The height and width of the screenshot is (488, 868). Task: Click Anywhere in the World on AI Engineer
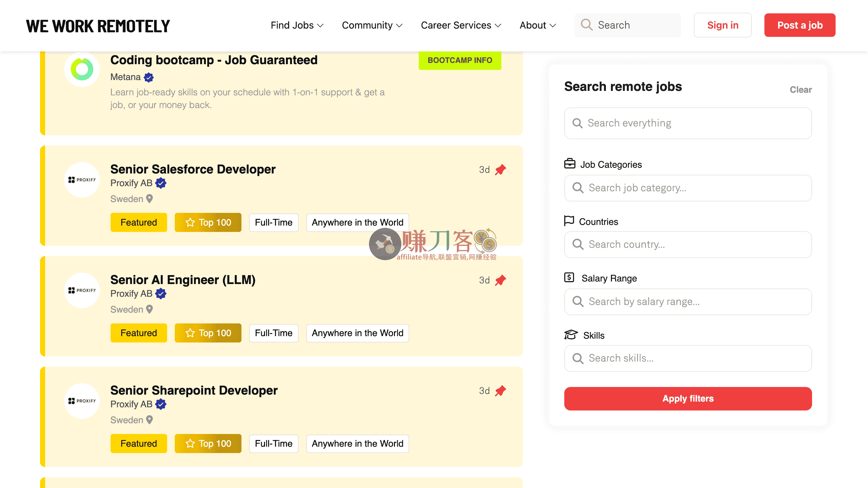357,333
